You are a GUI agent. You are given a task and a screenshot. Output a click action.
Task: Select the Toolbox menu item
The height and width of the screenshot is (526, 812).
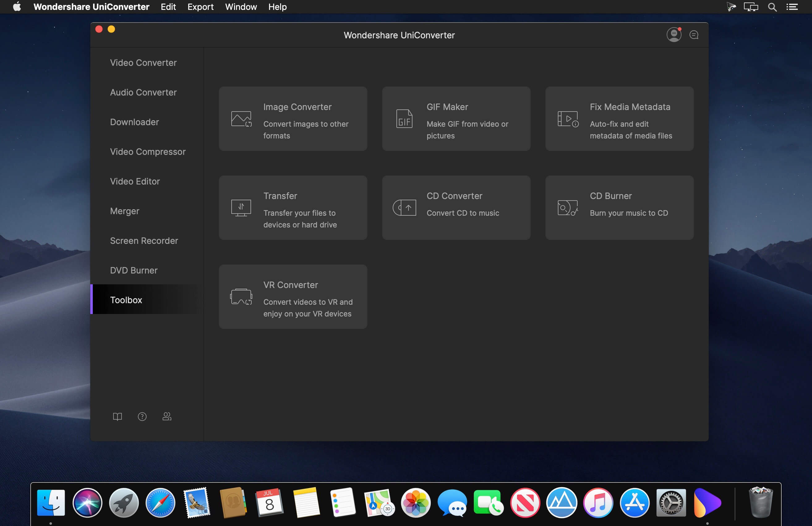point(126,299)
